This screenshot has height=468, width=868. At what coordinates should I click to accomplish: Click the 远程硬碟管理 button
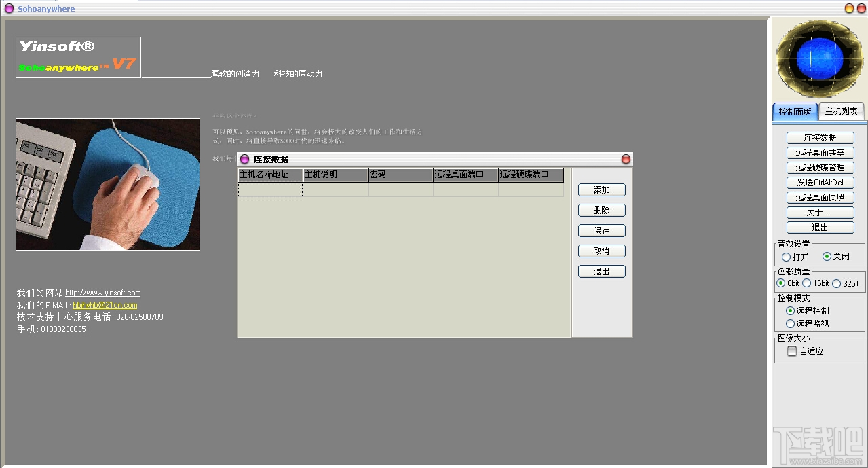pos(819,167)
